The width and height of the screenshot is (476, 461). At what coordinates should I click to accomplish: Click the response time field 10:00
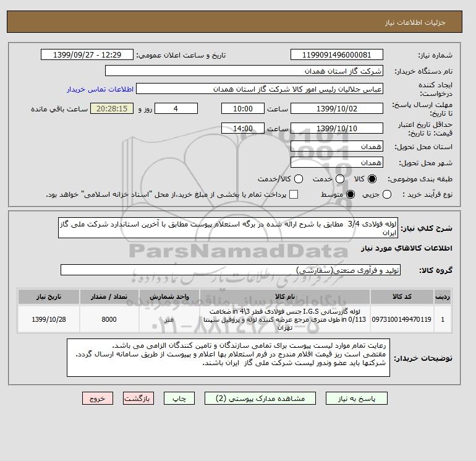243,108
